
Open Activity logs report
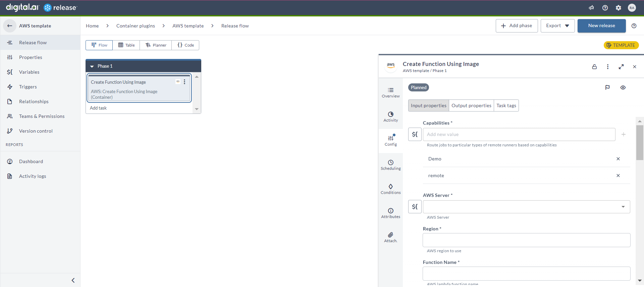tap(40, 176)
